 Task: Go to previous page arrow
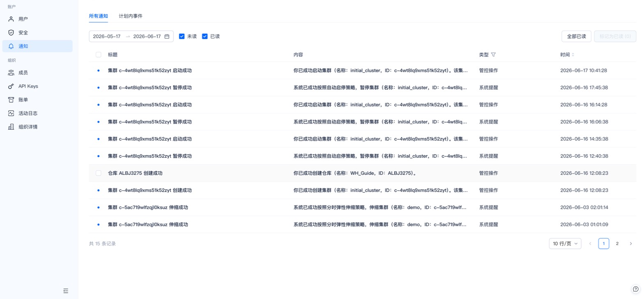[x=590, y=244]
